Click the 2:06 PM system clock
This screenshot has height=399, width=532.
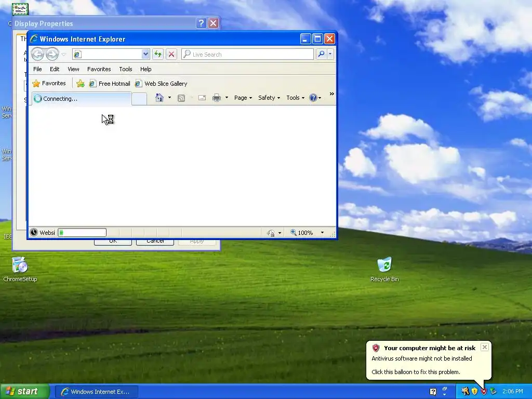(x=513, y=392)
